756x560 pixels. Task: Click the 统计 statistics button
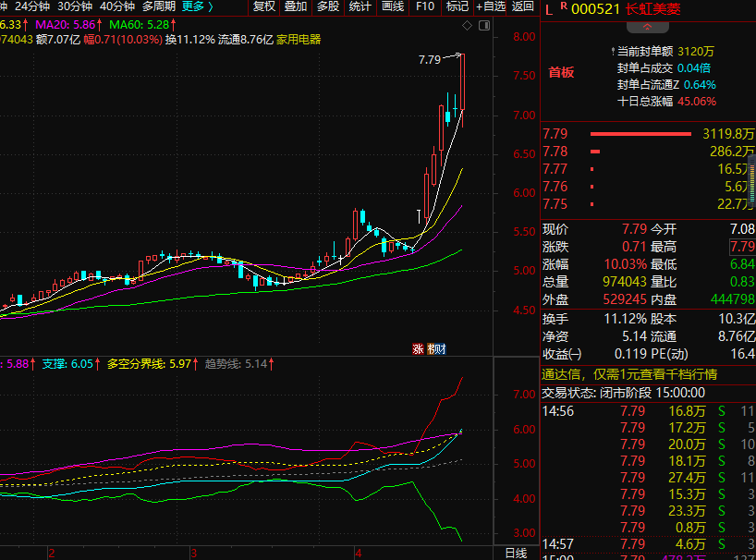(x=360, y=6)
